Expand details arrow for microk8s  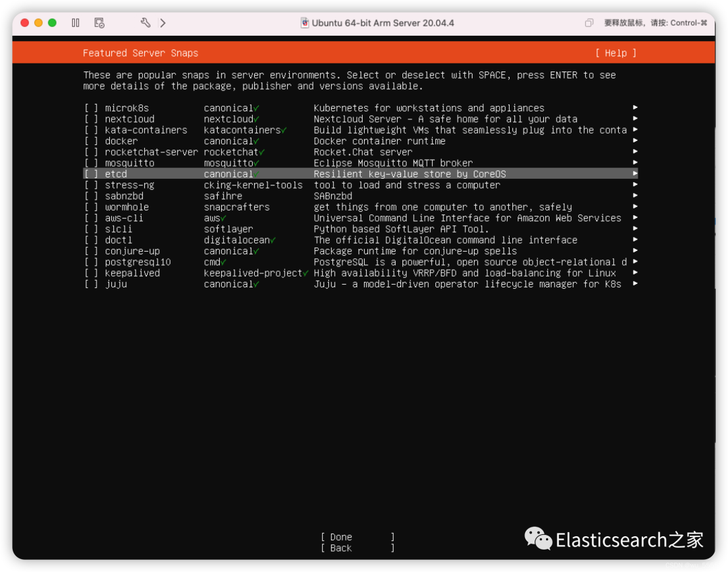pos(635,107)
